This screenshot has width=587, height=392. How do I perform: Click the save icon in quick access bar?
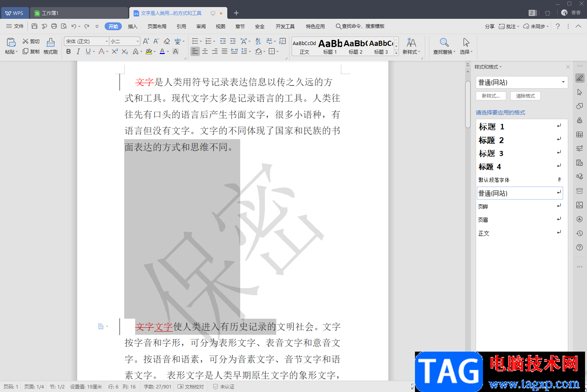coord(34,26)
